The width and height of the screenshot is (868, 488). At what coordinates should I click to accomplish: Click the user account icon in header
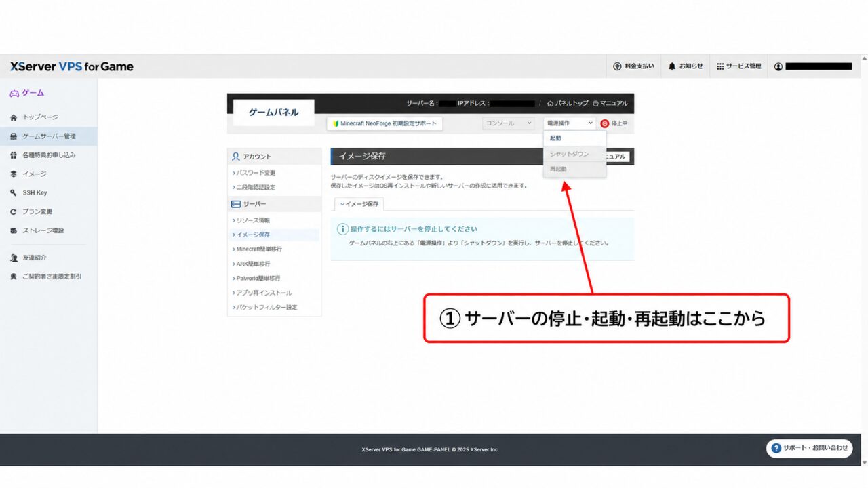point(778,66)
